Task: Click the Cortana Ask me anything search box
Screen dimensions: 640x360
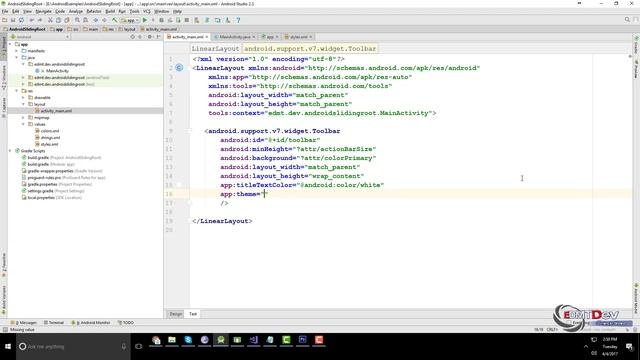Action: (73, 347)
